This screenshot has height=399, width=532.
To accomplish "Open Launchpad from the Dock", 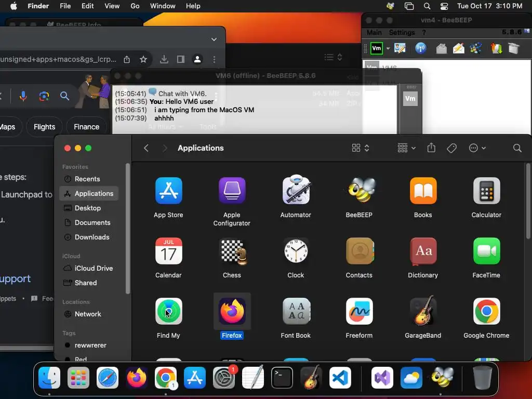I will (78, 378).
